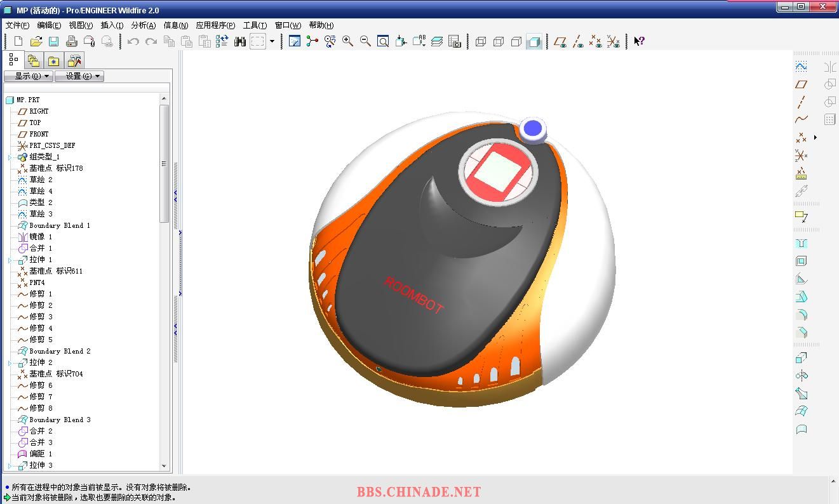Click the context help arrow icon
Image resolution: width=839 pixels, height=504 pixels.
click(639, 41)
